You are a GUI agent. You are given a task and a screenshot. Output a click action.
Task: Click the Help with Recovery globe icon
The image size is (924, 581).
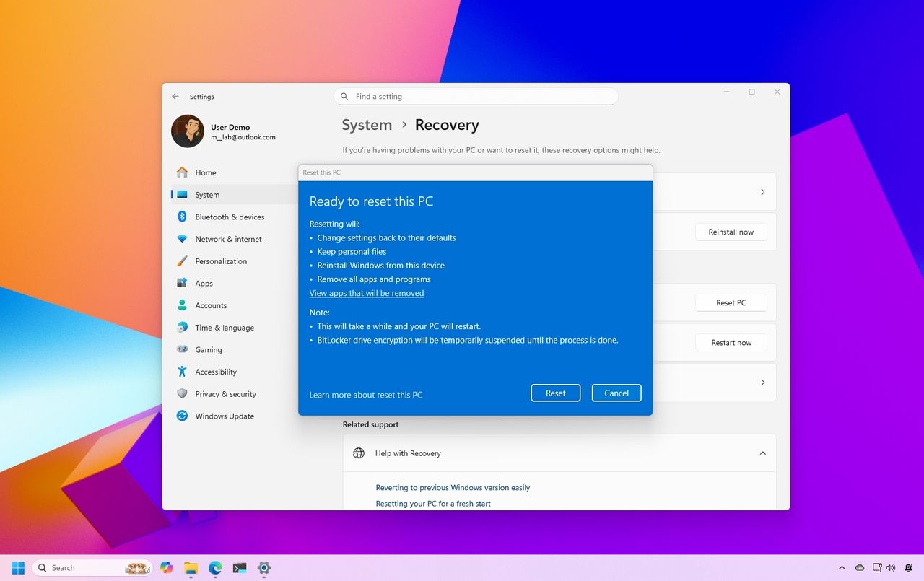pyautogui.click(x=359, y=453)
